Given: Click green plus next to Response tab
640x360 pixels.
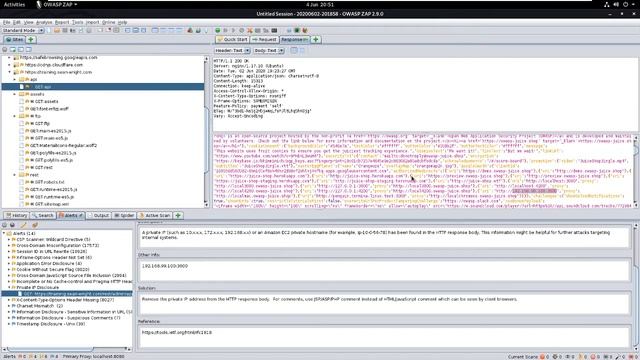Looking at the screenshot, I should 316,40.
